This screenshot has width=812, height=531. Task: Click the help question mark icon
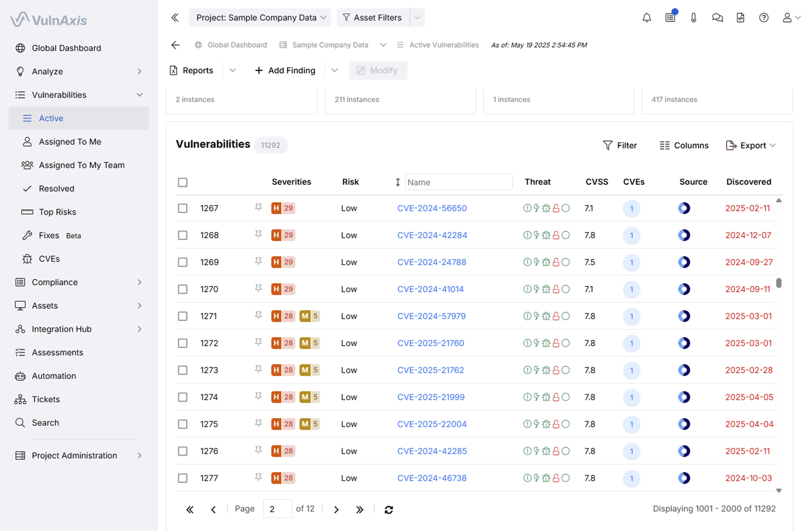pyautogui.click(x=764, y=17)
